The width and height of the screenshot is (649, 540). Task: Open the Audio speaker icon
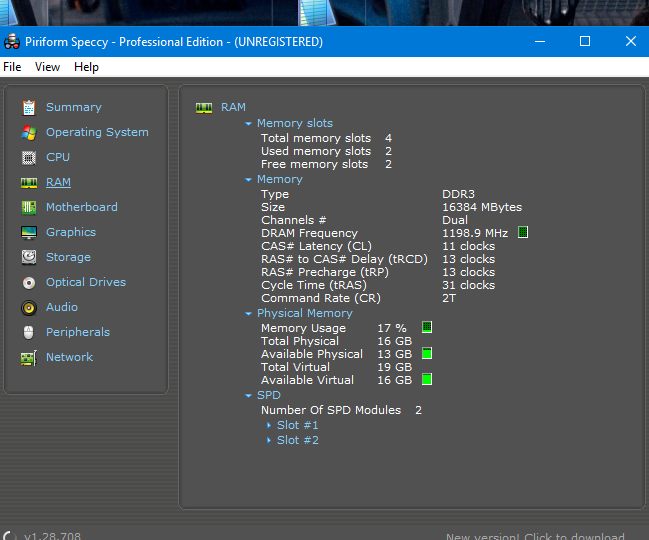tap(28, 307)
